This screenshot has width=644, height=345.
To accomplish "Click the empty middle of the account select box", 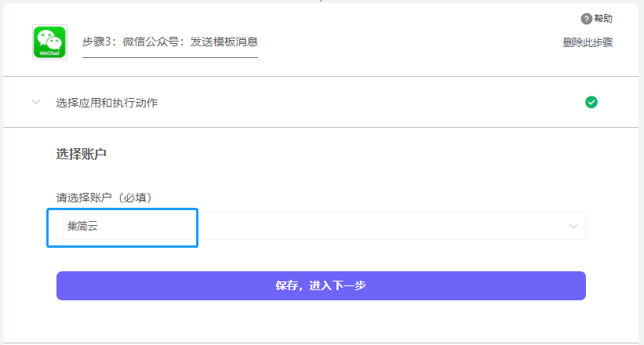I will coord(377,227).
